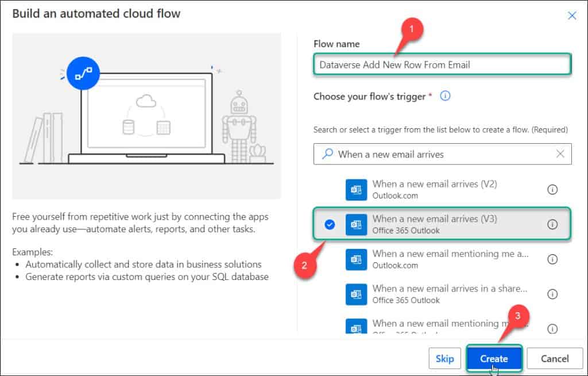Open the trigger info icon beside Choose your flow's trigger

[x=445, y=96]
